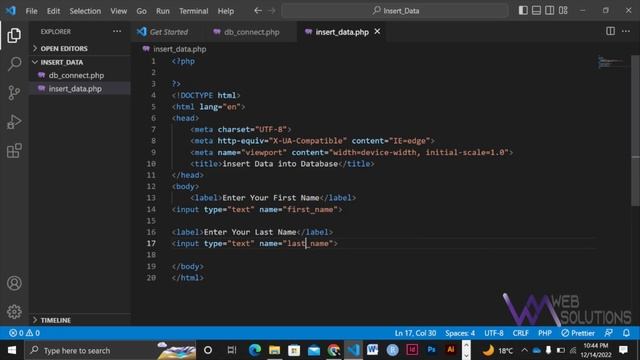
Task: Open the View menu
Action: (x=118, y=11)
